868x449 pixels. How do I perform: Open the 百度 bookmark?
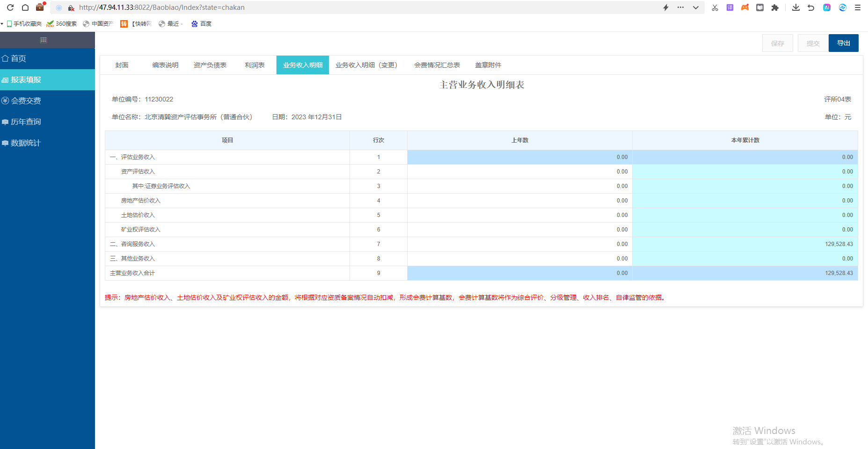[202, 24]
